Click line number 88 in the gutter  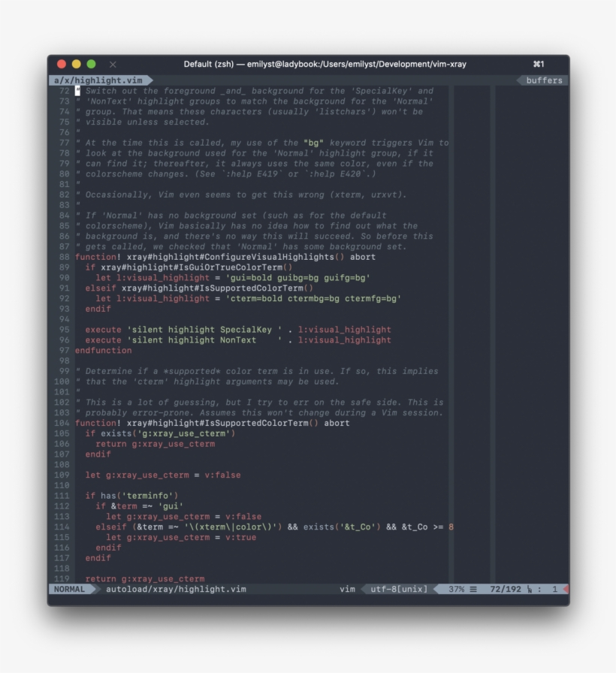(66, 256)
